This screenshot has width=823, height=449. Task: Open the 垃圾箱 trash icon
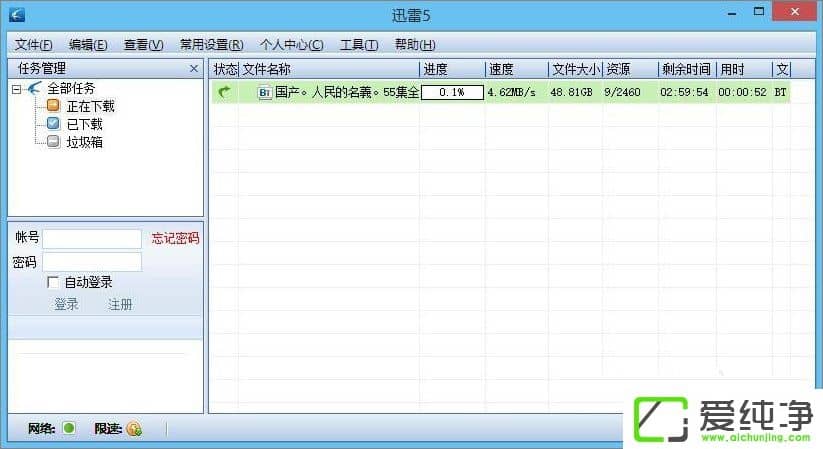pyautogui.click(x=53, y=142)
